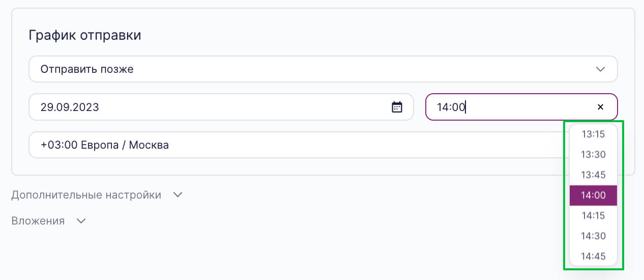
Task: Expand the "Вложения" section chevron
Action: pos(81,221)
